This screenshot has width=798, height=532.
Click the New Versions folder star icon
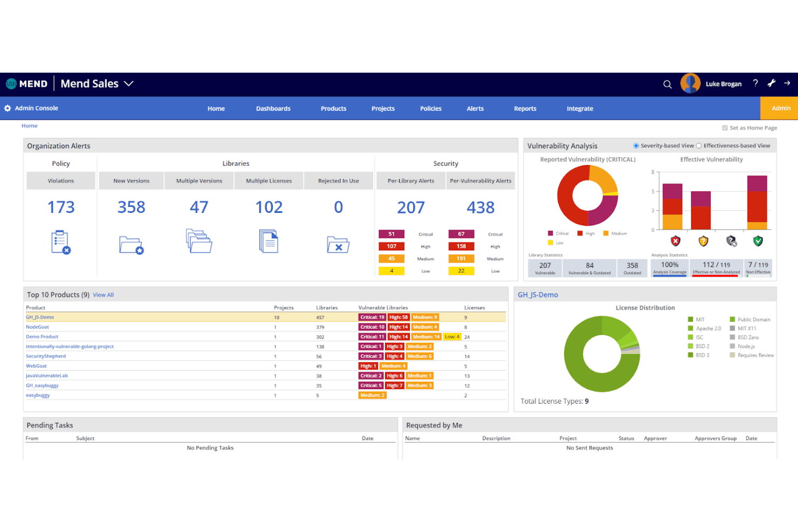coord(132,245)
